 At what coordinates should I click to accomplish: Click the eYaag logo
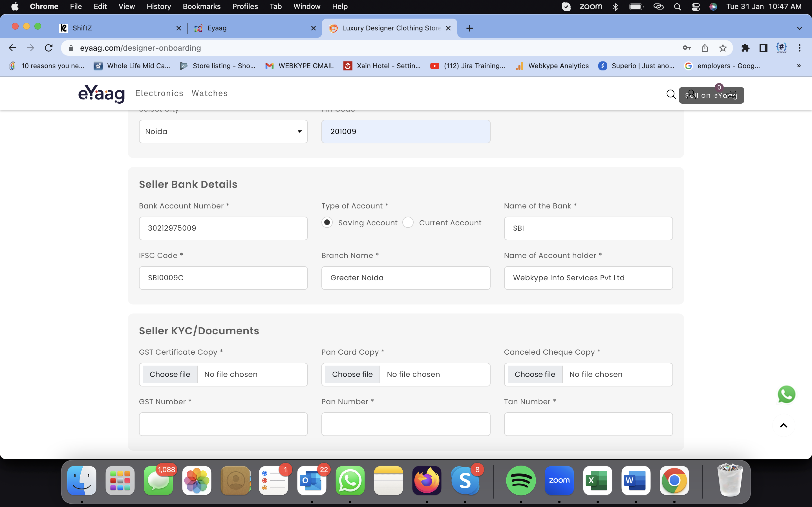pos(101,94)
